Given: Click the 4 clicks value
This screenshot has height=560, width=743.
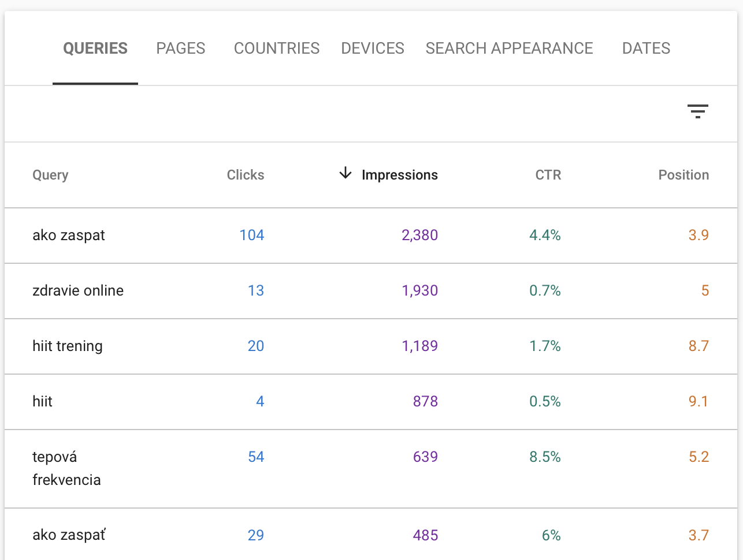Looking at the screenshot, I should point(260,401).
